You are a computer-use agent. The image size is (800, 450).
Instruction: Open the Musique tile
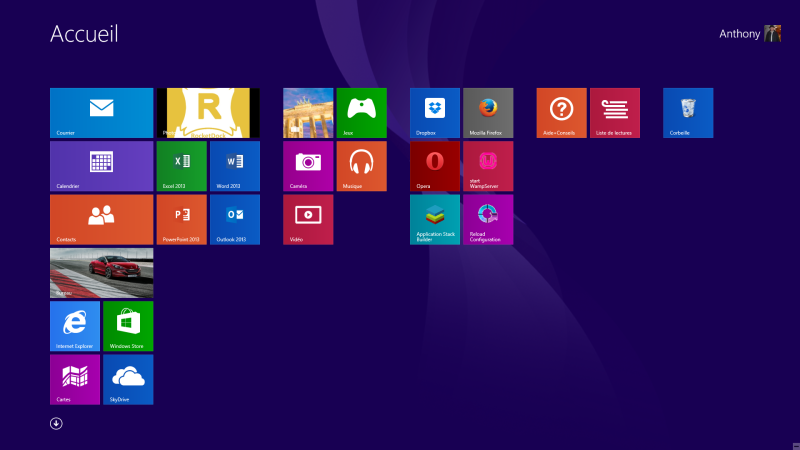click(x=362, y=166)
